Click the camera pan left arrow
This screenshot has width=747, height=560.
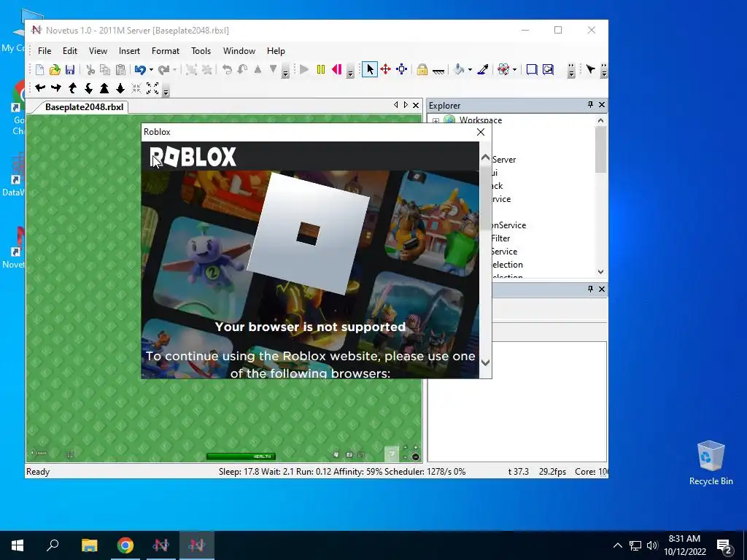tap(41, 88)
